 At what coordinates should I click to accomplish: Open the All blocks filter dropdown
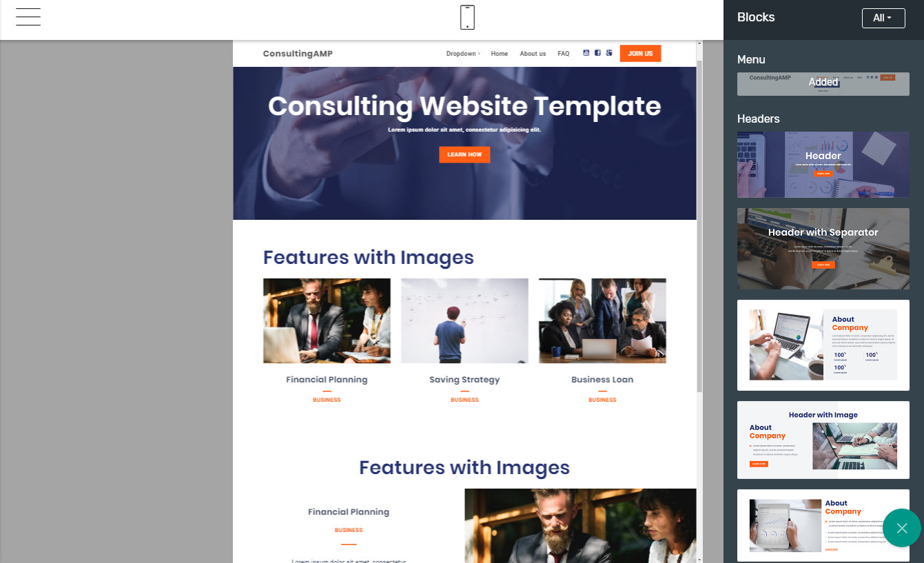tap(883, 18)
